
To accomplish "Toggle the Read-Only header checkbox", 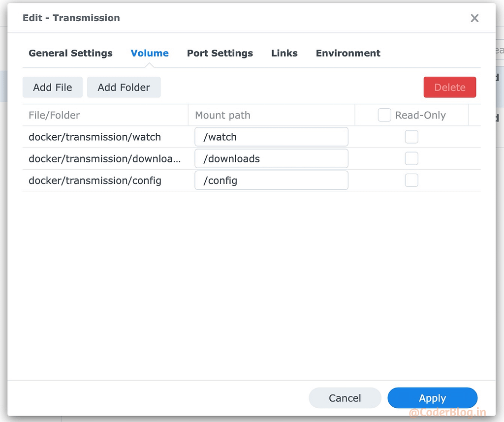I will pyautogui.click(x=384, y=115).
